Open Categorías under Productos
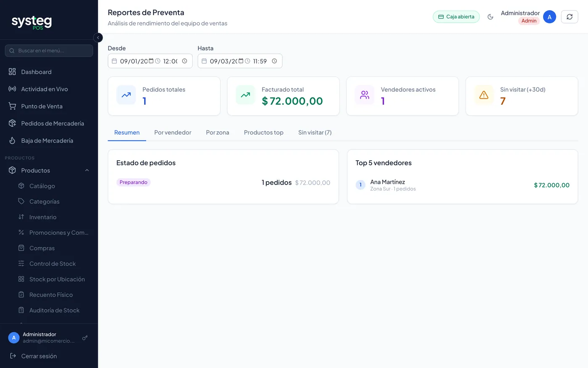 (53, 201)
